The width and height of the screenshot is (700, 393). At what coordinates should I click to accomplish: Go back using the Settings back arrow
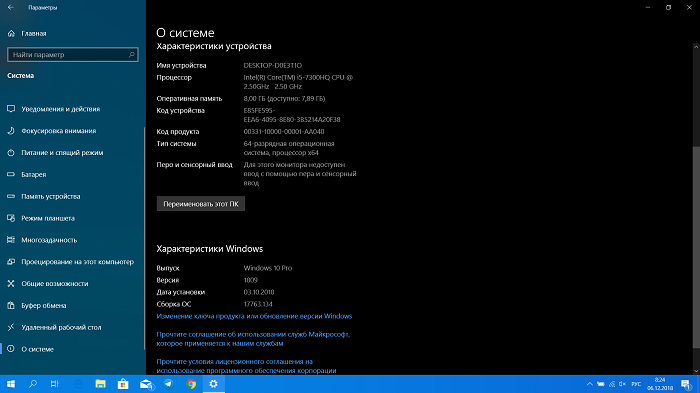point(11,8)
